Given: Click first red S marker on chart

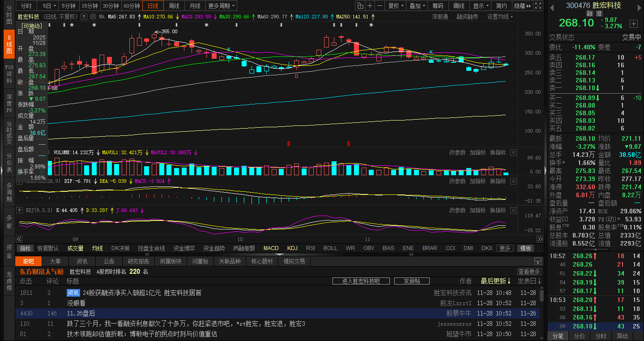Looking at the screenshot, I should tap(289, 144).
